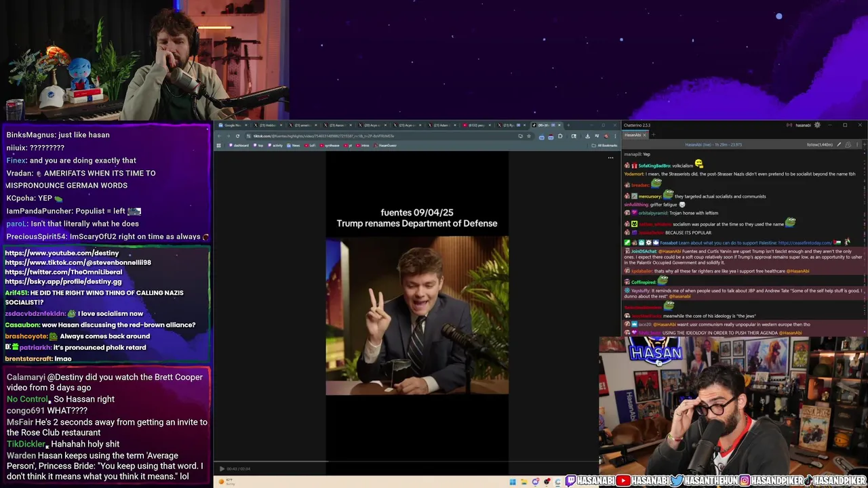Click username Calamaryi in lower chat

click(x=26, y=377)
